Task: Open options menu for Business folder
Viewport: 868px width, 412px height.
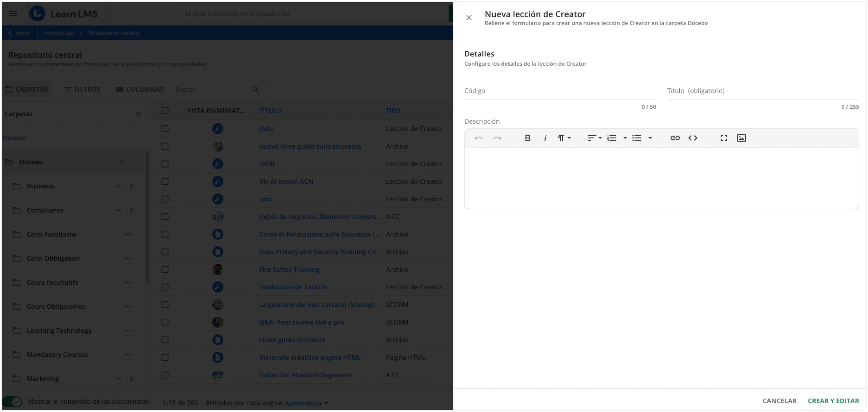Action: click(119, 186)
